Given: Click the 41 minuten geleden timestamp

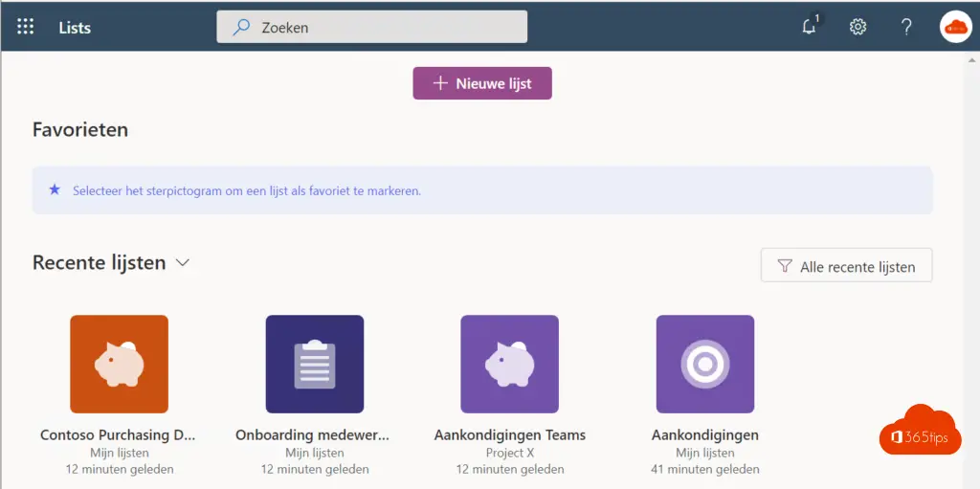Looking at the screenshot, I should pos(705,469).
